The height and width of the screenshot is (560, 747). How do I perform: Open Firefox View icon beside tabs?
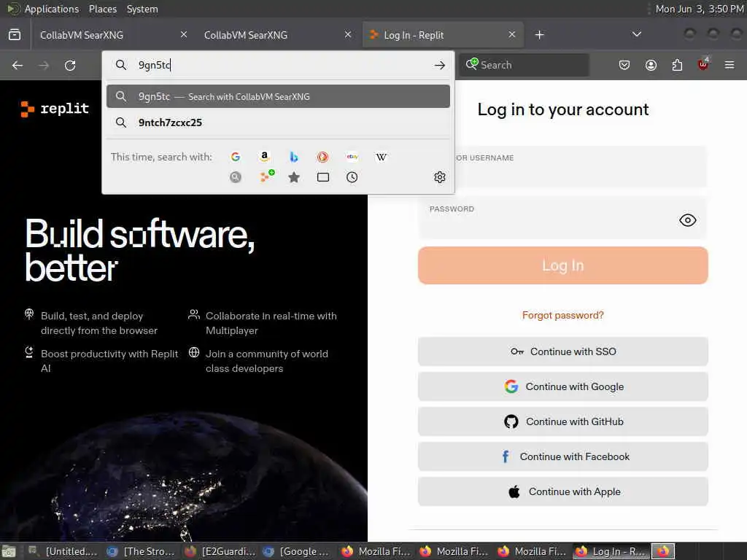tap(15, 35)
